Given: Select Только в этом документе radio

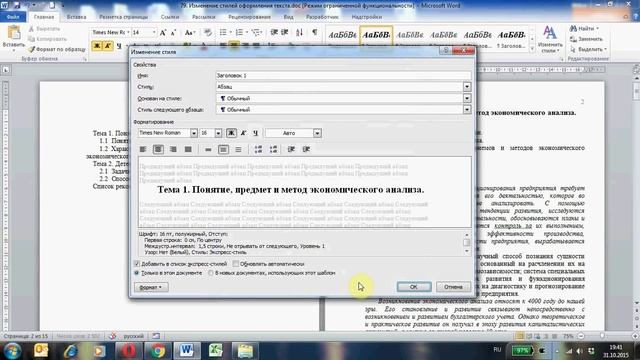Looking at the screenshot, I should [x=137, y=273].
